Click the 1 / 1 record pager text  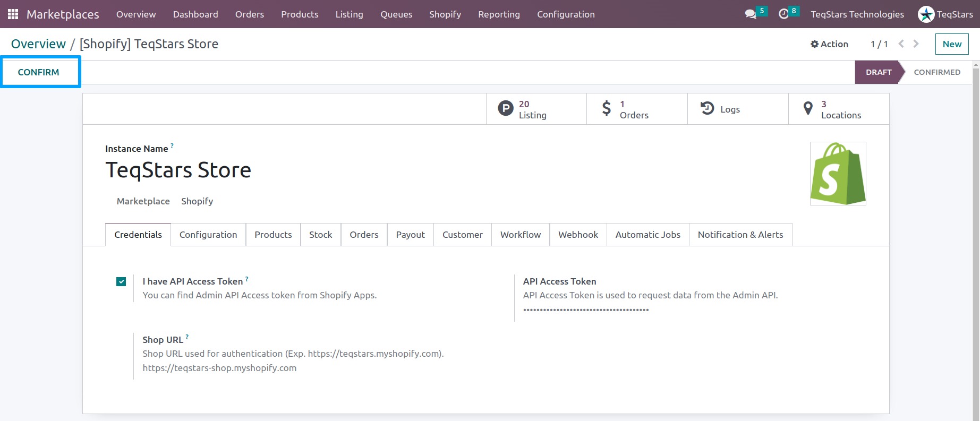coord(879,44)
